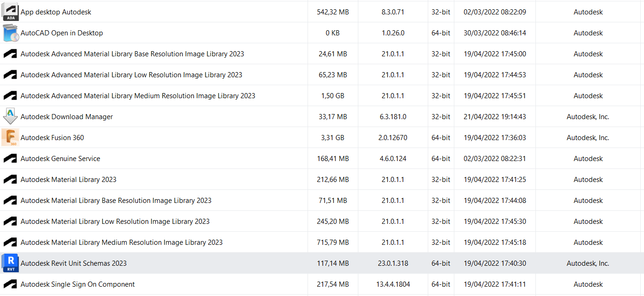Click date 19/04/2022 17:41:11

pyautogui.click(x=495, y=284)
